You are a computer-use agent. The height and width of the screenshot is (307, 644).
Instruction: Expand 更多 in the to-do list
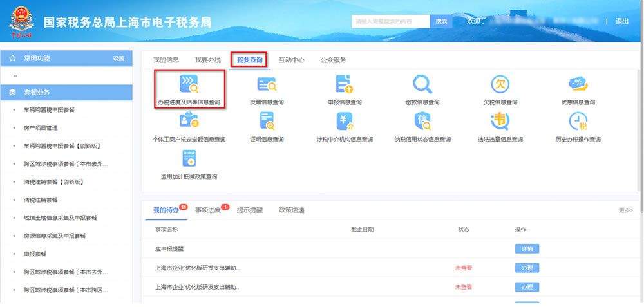(x=625, y=210)
